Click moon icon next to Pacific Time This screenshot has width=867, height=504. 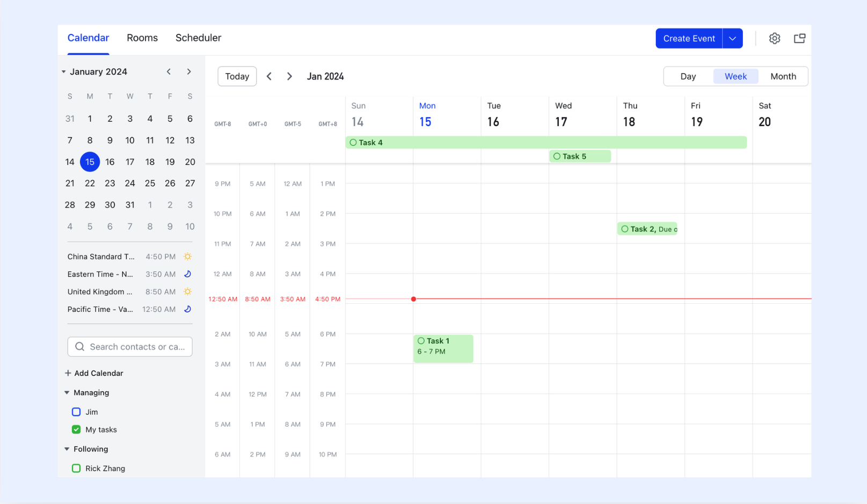(187, 309)
